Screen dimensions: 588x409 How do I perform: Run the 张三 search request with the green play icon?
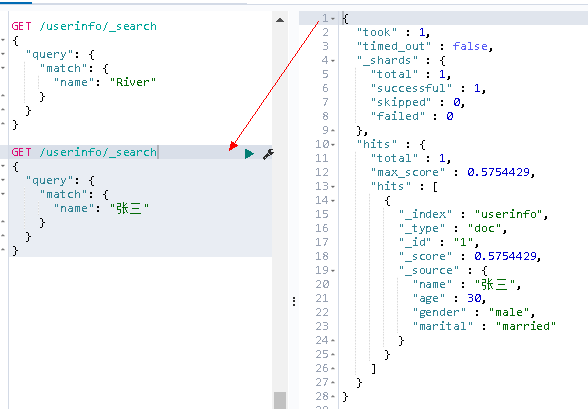coord(249,153)
